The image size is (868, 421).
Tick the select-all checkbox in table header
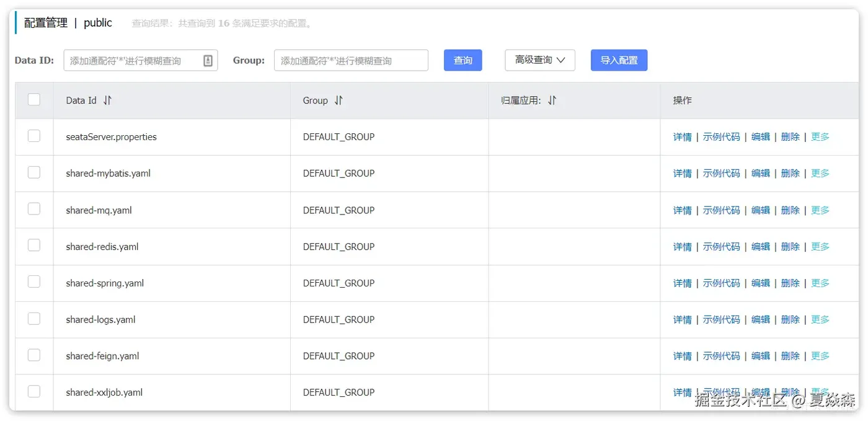coord(34,99)
